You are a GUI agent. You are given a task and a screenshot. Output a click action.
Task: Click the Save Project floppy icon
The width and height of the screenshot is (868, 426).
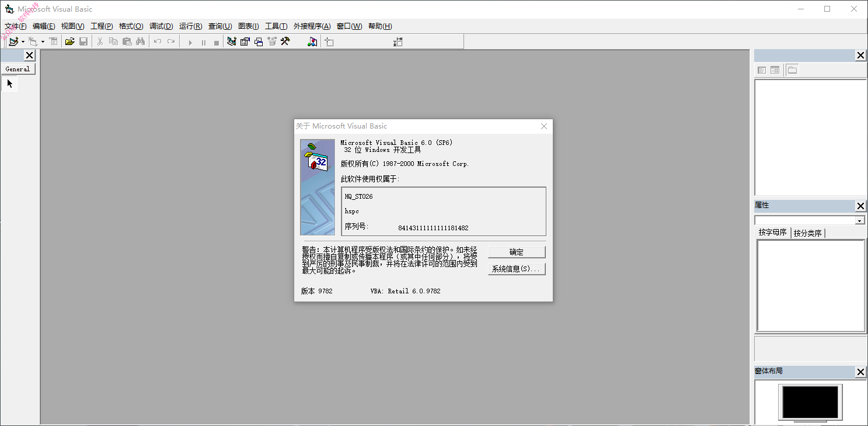[x=83, y=41]
